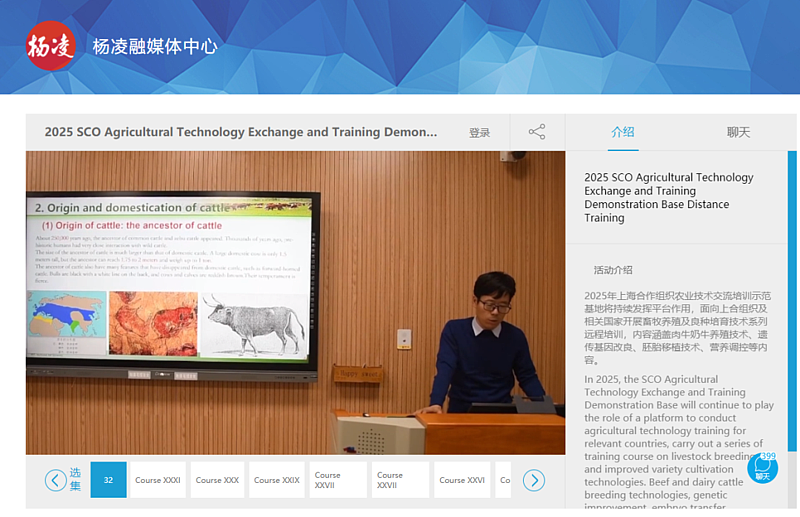
Task: Click the red 杨凌 logo icon
Action: [51, 46]
